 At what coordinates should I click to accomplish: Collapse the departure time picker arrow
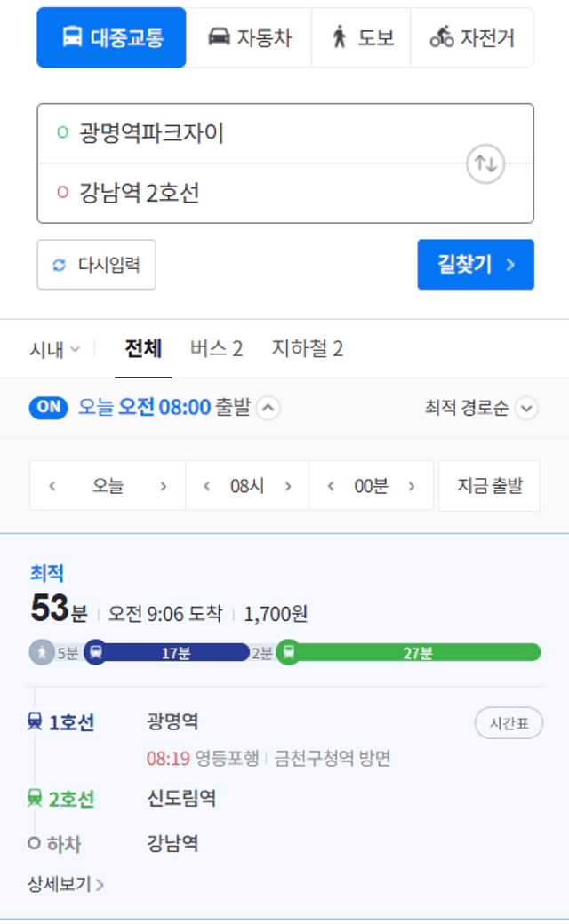(268, 408)
